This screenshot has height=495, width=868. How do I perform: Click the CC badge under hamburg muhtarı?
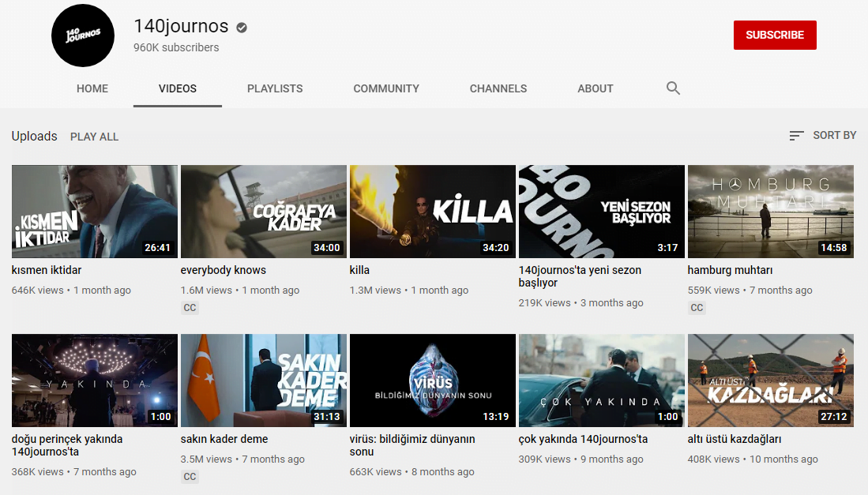(697, 307)
